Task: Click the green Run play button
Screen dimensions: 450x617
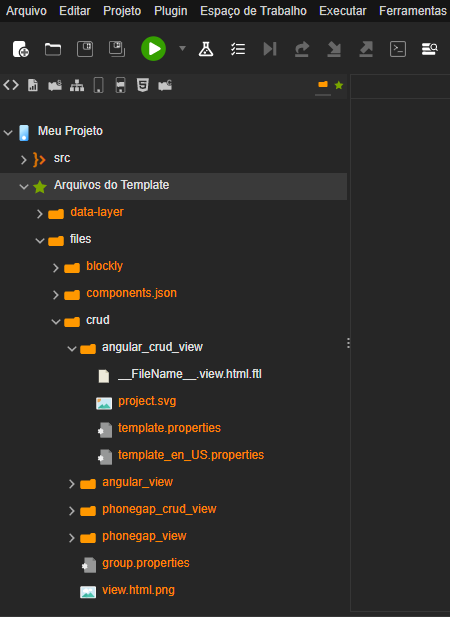Action: (153, 49)
